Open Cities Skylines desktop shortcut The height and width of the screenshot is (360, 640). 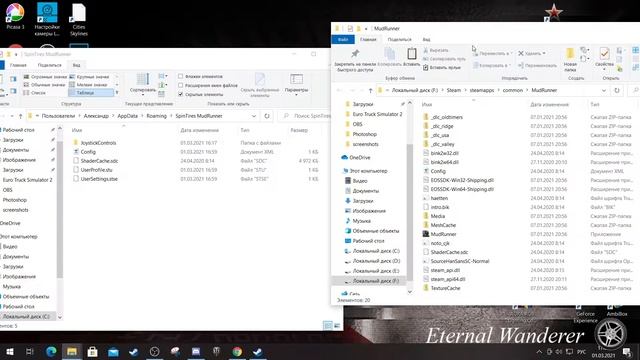click(79, 20)
